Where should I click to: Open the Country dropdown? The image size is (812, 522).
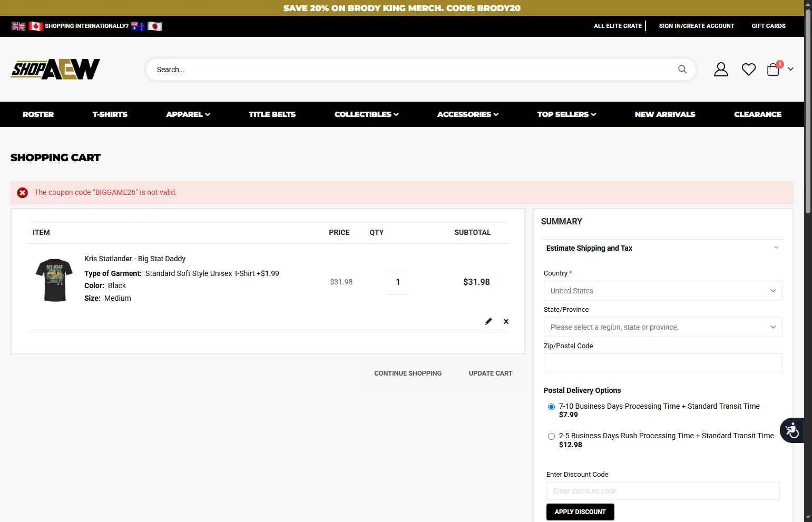coord(663,291)
